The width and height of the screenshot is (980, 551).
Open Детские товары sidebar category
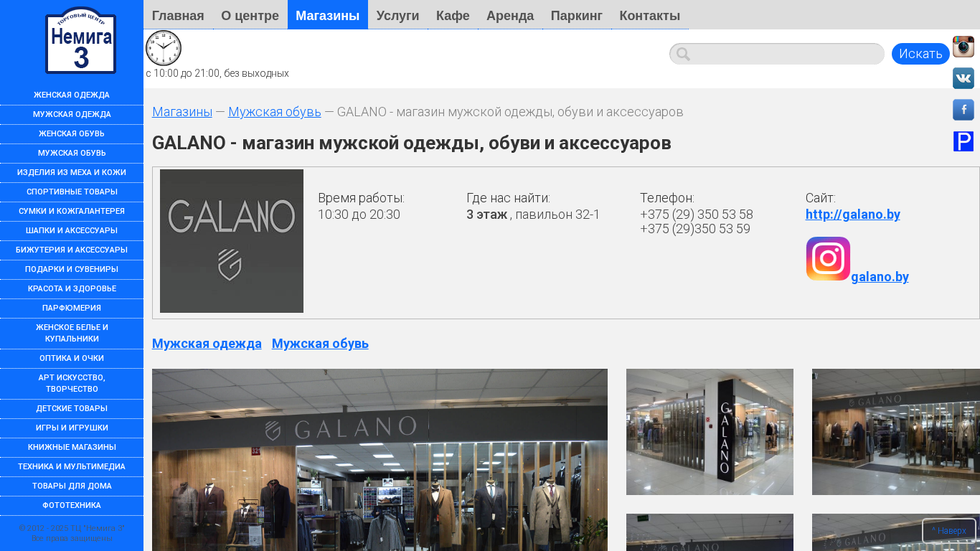(72, 409)
